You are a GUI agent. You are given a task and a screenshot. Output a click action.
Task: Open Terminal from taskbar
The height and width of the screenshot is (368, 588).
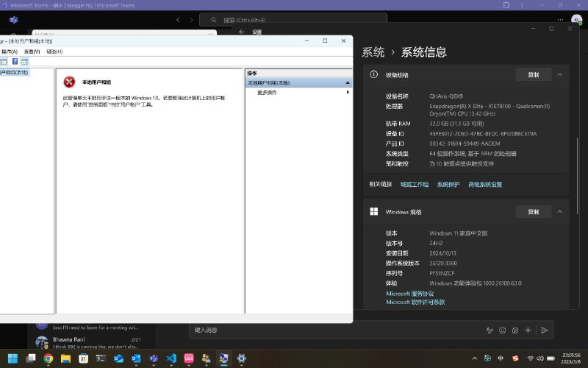[101, 358]
